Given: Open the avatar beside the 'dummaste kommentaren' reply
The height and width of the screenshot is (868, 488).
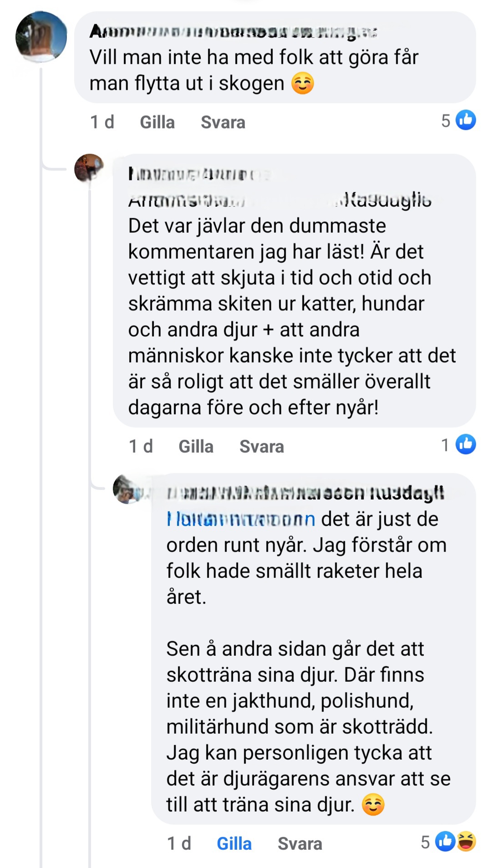Looking at the screenshot, I should [89, 167].
